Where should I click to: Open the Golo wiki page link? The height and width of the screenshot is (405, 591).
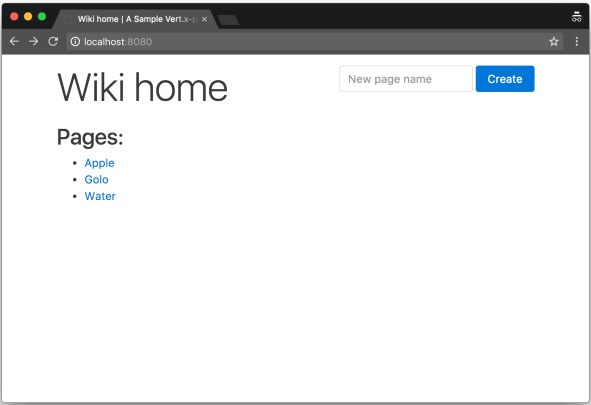click(x=96, y=179)
